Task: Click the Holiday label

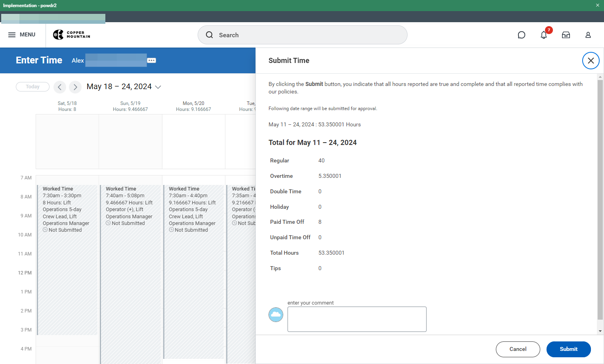Action: pyautogui.click(x=280, y=207)
